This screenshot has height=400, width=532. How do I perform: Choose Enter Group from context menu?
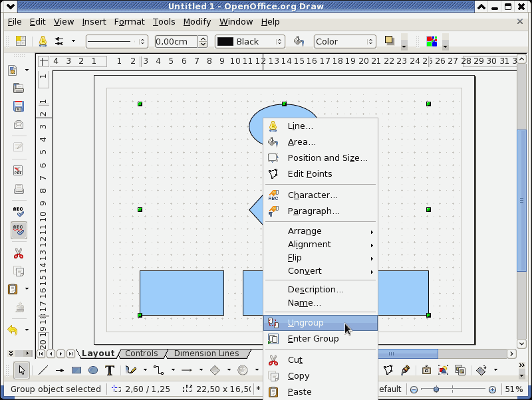tap(321, 339)
